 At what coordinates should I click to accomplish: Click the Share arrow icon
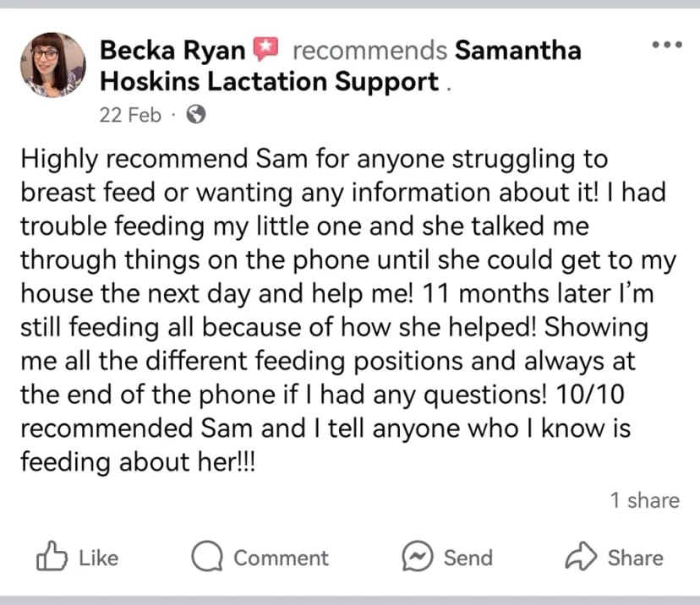[581, 556]
